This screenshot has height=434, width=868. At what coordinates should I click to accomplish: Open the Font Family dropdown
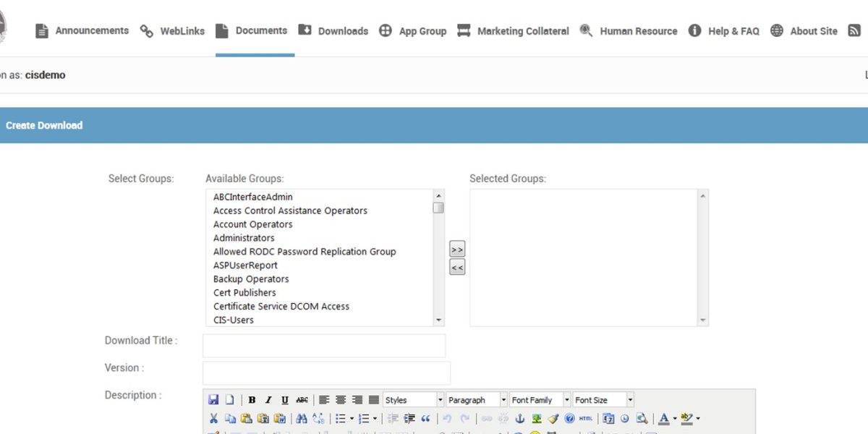click(x=539, y=399)
